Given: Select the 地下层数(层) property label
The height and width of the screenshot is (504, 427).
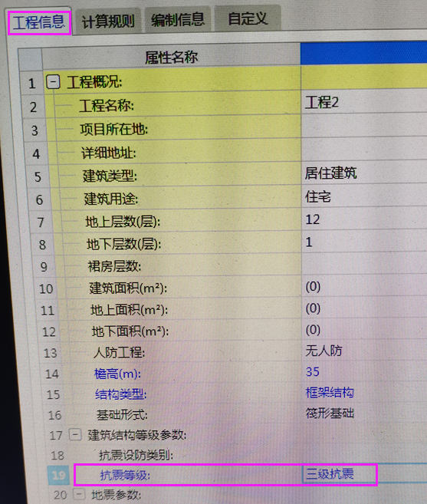Looking at the screenshot, I should point(123,245).
